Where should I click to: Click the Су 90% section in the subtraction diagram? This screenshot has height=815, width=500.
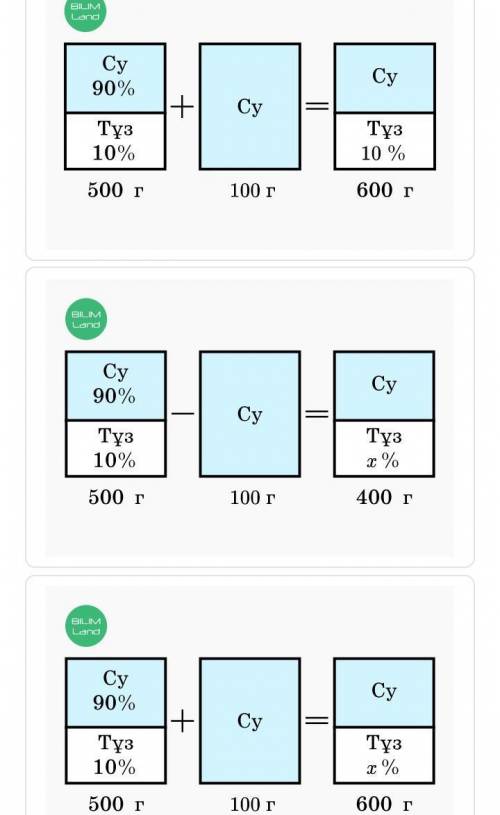pos(116,386)
